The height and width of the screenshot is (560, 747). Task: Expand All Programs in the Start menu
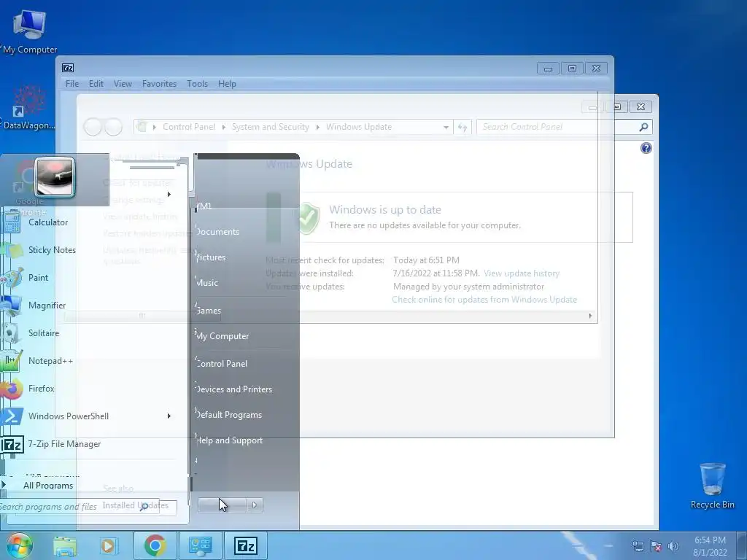coord(47,486)
